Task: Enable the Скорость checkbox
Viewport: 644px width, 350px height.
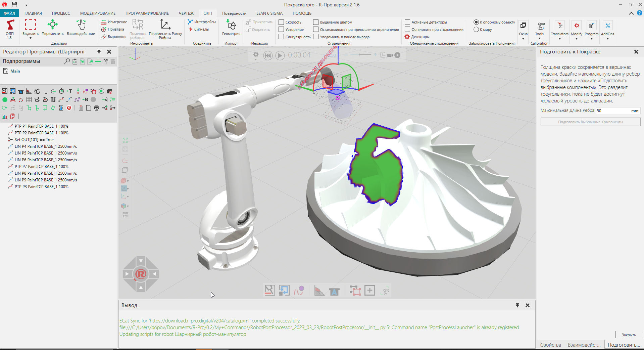Action: click(x=281, y=22)
